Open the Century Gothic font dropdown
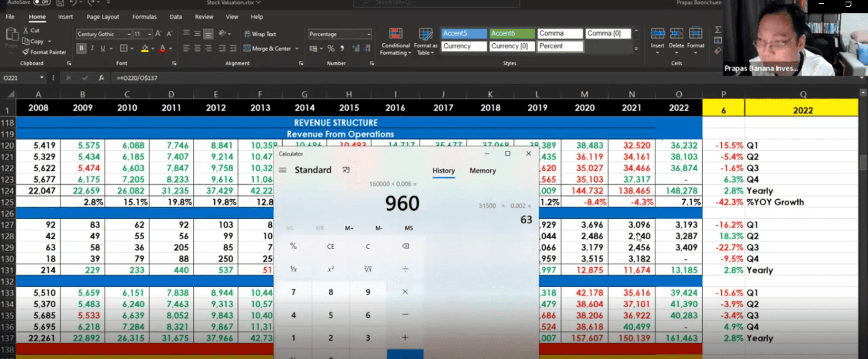The image size is (868, 359). (x=129, y=34)
